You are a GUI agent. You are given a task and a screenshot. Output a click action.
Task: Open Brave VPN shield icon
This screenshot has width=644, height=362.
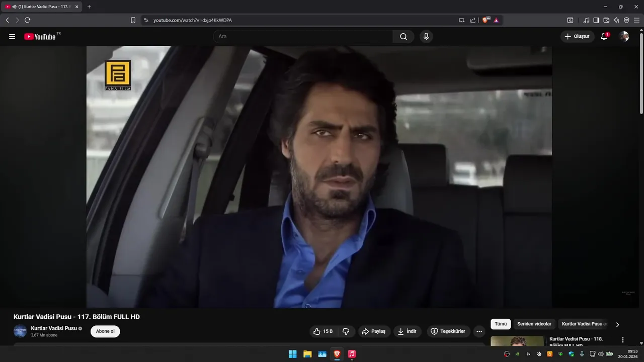click(626, 20)
